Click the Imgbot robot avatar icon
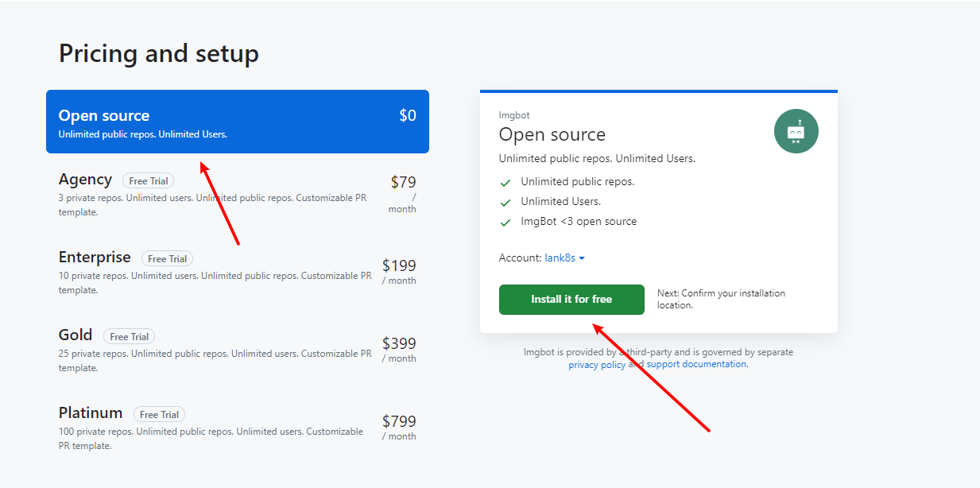This screenshot has width=980, height=488. point(796,132)
